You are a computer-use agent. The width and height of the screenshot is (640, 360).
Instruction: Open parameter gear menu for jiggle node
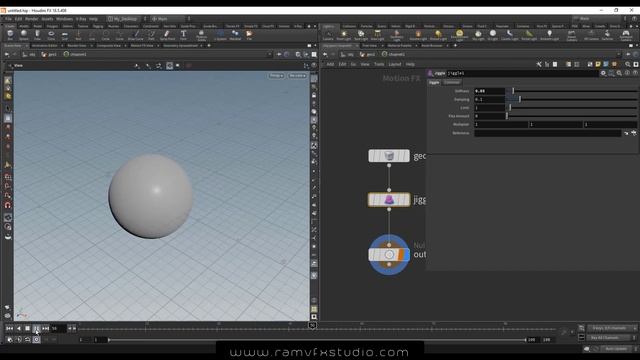tap(603, 73)
